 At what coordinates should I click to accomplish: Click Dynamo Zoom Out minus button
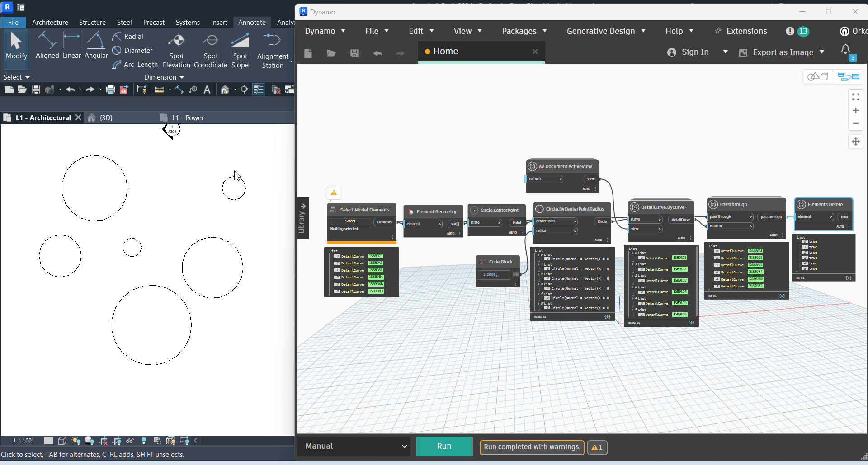tap(856, 123)
